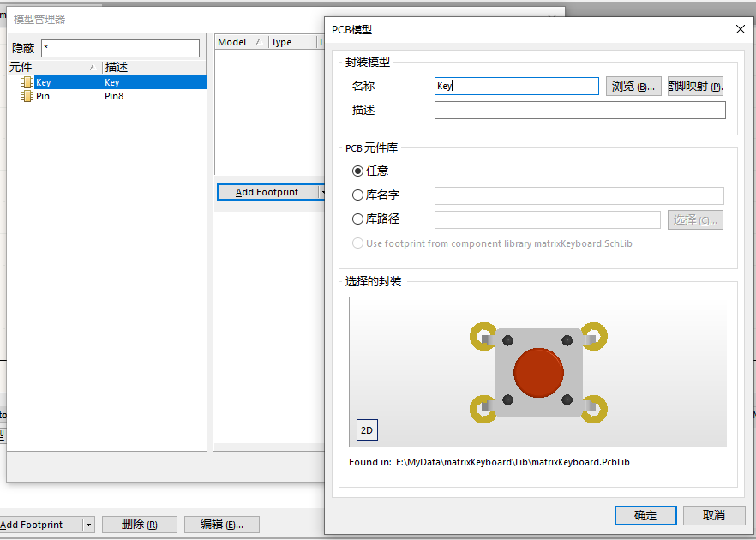756x540 pixels.
Task: Sort component list by 描述 column header
Action: (153, 67)
